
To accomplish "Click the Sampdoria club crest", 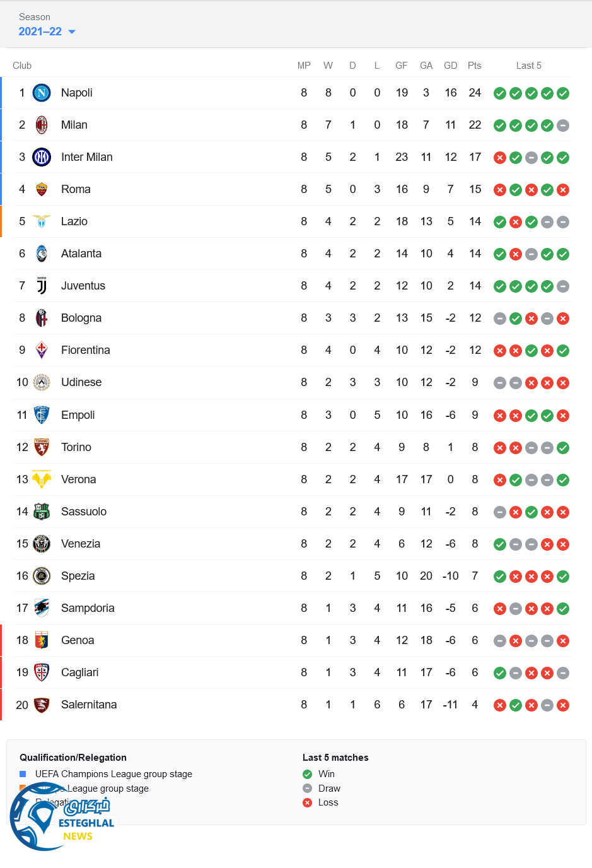I will [42, 608].
